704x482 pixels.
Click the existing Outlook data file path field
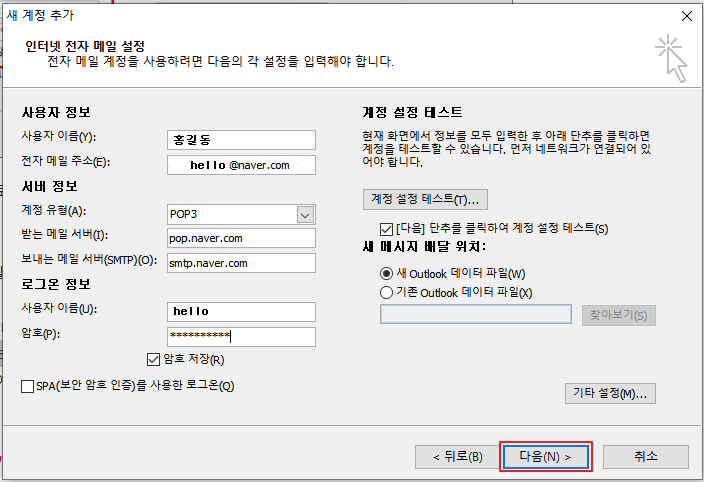coord(476,314)
